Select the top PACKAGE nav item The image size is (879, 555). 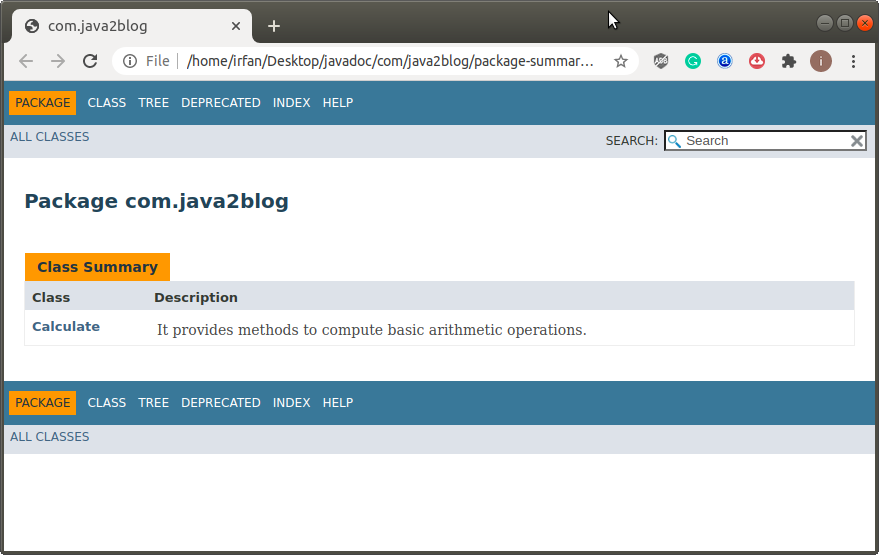point(43,103)
